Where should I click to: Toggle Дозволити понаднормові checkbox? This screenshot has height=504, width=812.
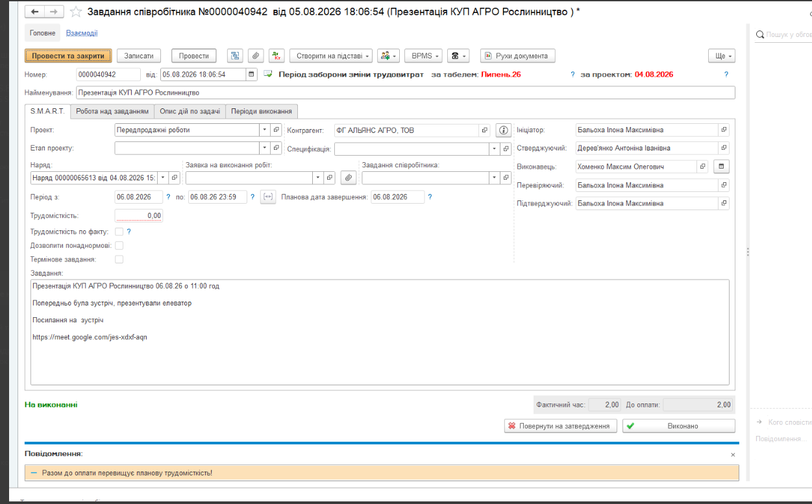click(119, 245)
